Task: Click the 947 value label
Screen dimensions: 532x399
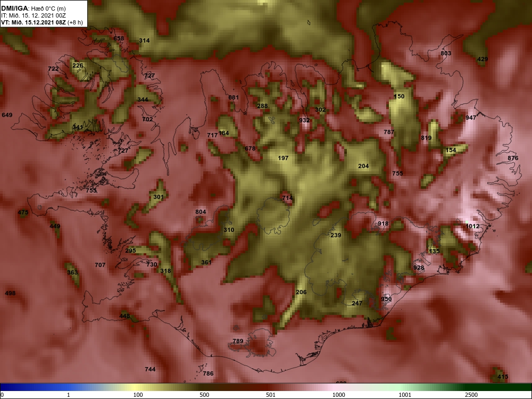Action: tap(471, 118)
